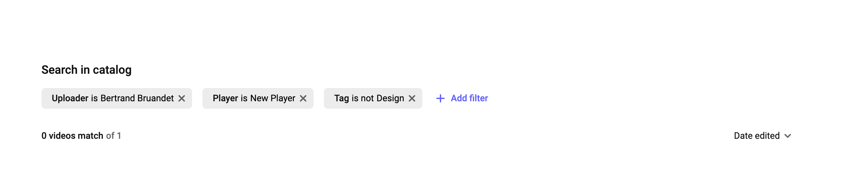
Task: Click the chevron next to Date edited
Action: point(787,136)
